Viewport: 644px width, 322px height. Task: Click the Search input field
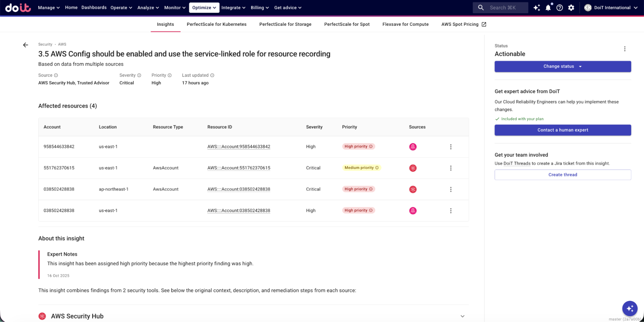click(503, 8)
